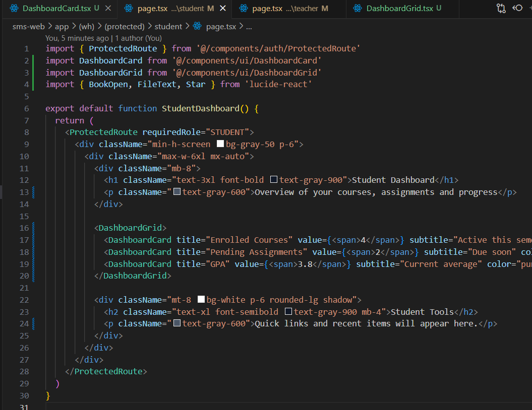532x410 pixels.
Task: Click page.tsx in the breadcrumb
Action: (221, 26)
